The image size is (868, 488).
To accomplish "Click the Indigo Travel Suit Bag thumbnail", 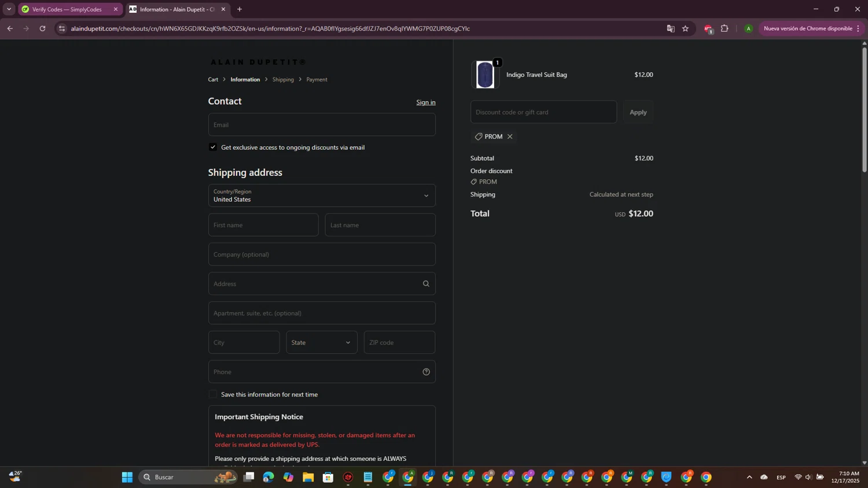I will point(485,75).
